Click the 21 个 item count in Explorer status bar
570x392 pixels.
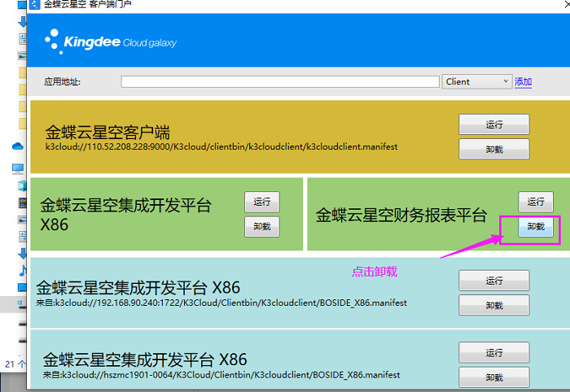pyautogui.click(x=15, y=364)
